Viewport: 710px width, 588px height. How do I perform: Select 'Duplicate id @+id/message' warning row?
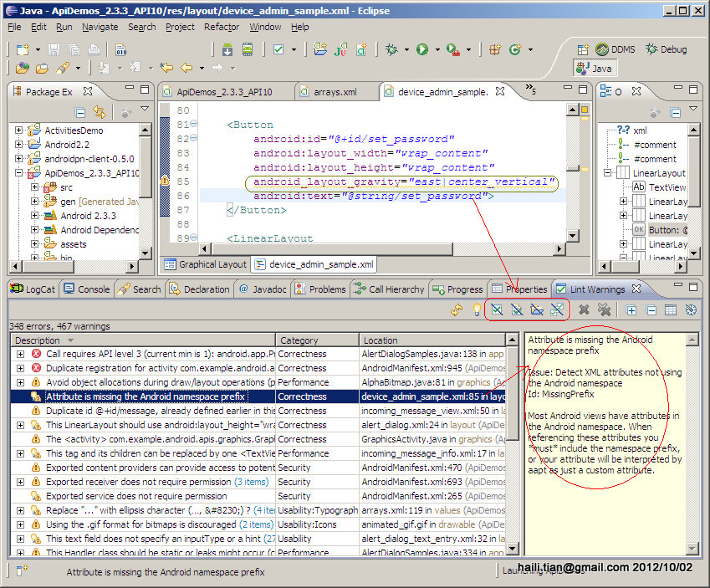pyautogui.click(x=258, y=411)
